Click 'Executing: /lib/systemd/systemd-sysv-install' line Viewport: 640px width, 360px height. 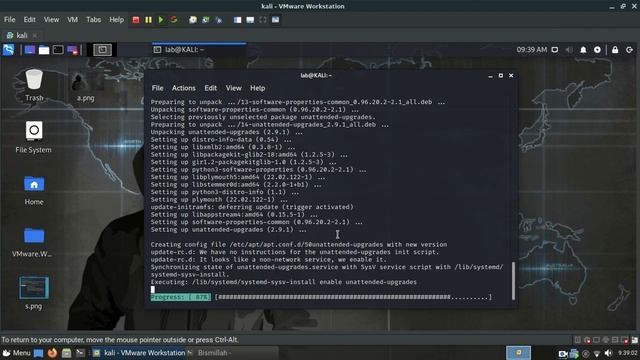pos(284,282)
